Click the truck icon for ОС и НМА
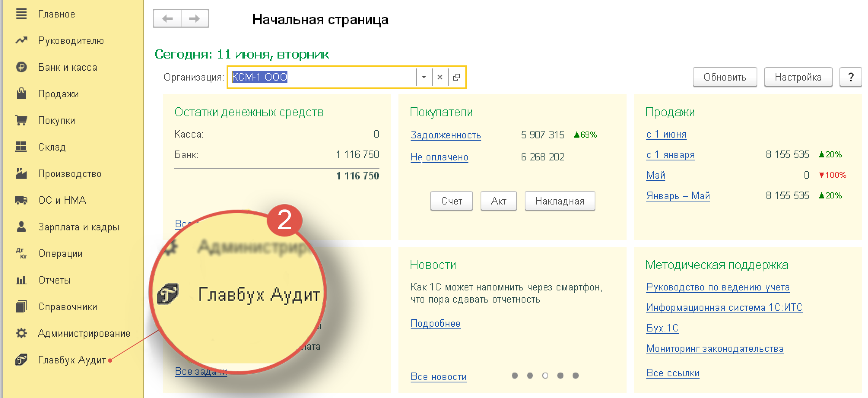The width and height of the screenshot is (868, 398). coord(21,200)
